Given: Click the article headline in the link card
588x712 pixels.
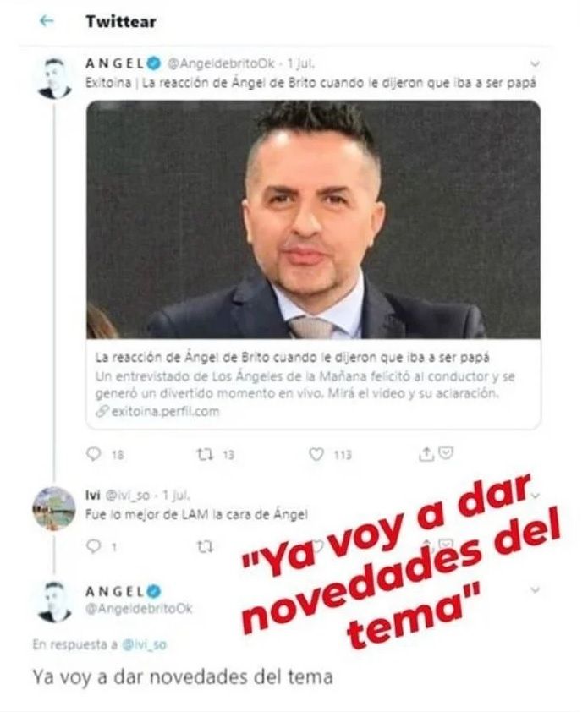Looking at the screenshot, I should 292,358.
